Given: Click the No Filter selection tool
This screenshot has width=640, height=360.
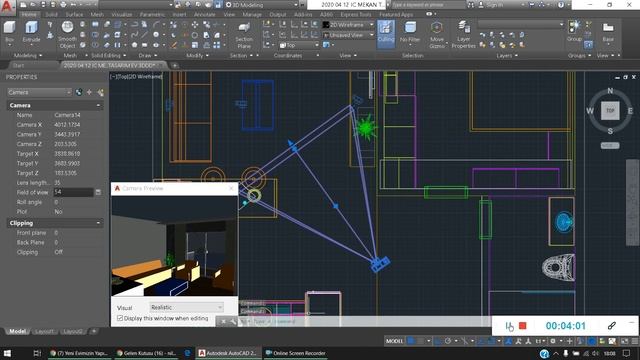Looking at the screenshot, I should coord(410,33).
